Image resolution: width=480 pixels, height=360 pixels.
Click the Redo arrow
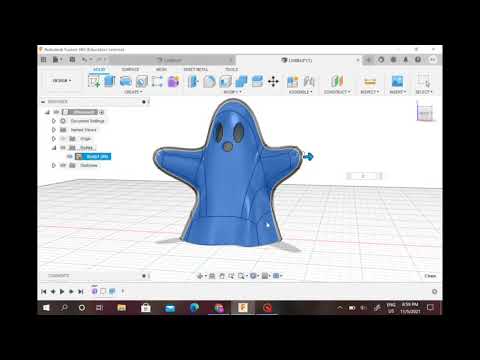(x=100, y=60)
